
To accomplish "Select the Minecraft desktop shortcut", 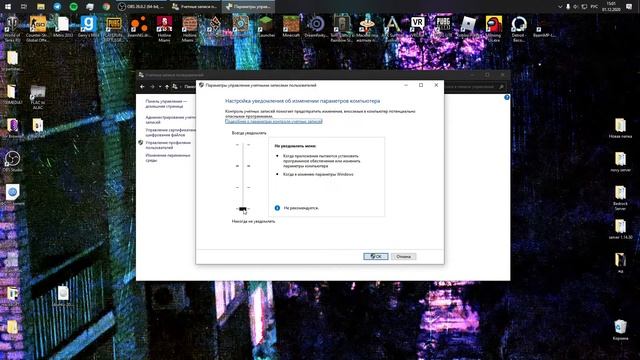I will (291, 27).
